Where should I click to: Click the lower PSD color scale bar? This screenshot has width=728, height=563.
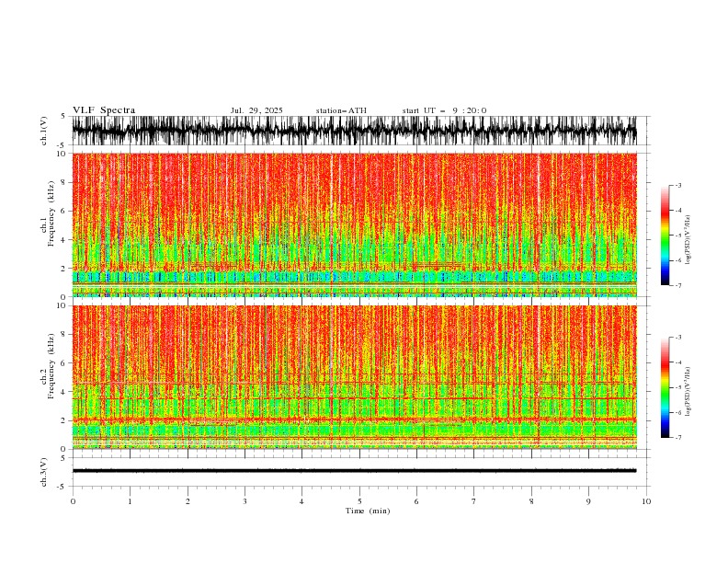pyautogui.click(x=665, y=387)
